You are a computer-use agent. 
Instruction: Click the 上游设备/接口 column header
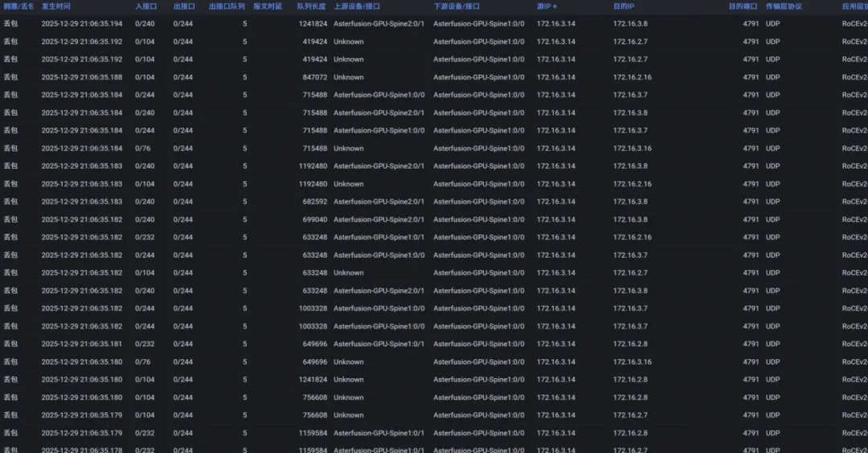[x=358, y=6]
